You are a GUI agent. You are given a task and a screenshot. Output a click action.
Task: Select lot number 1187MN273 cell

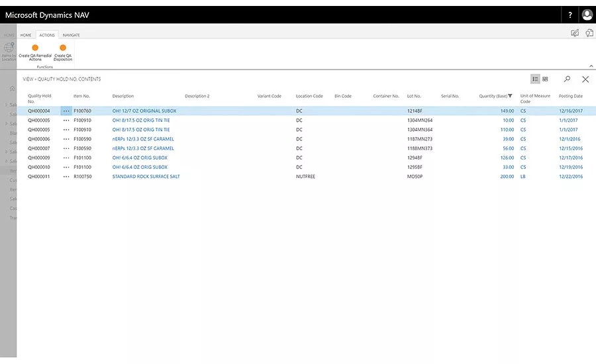click(x=420, y=139)
